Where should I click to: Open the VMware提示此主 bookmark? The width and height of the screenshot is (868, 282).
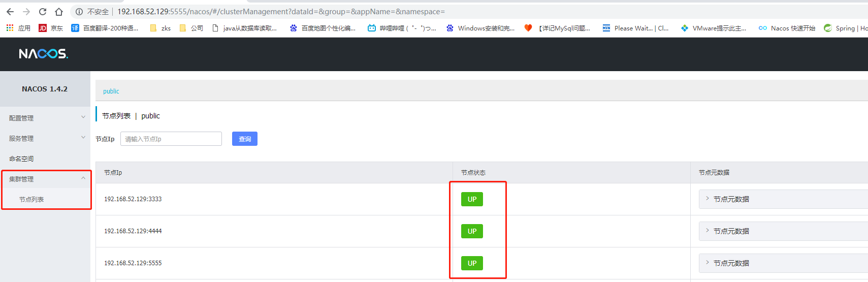[x=714, y=28]
